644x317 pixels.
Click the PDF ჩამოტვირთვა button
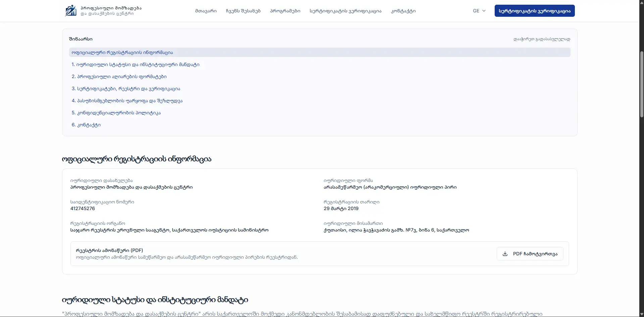(530, 254)
